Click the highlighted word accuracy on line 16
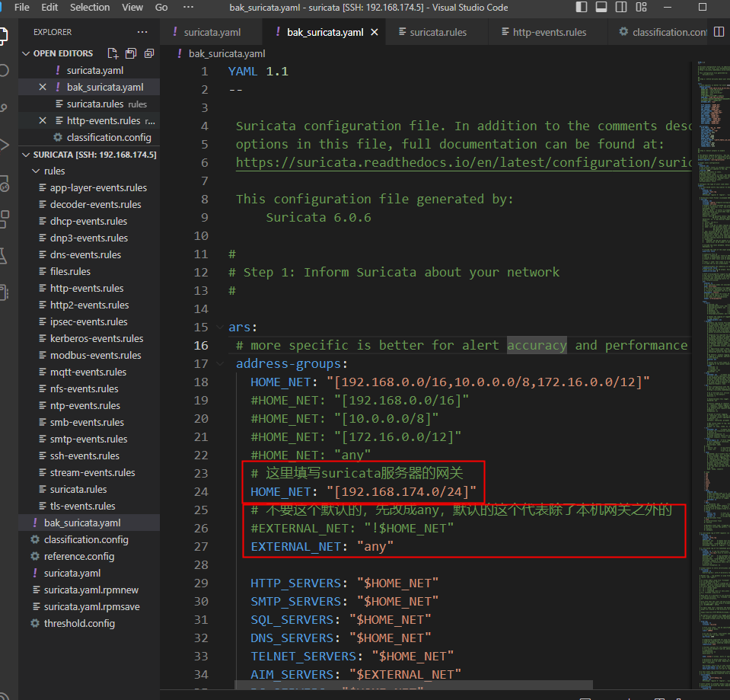Viewport: 730px width, 700px height. [537, 346]
